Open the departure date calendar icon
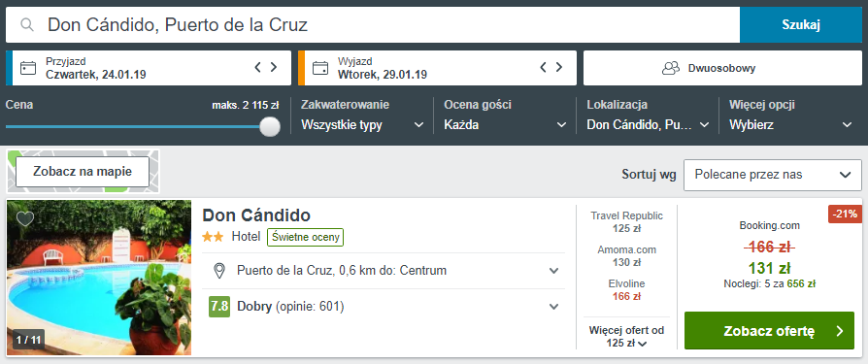Image resolution: width=868 pixels, height=364 pixels. pos(320,68)
